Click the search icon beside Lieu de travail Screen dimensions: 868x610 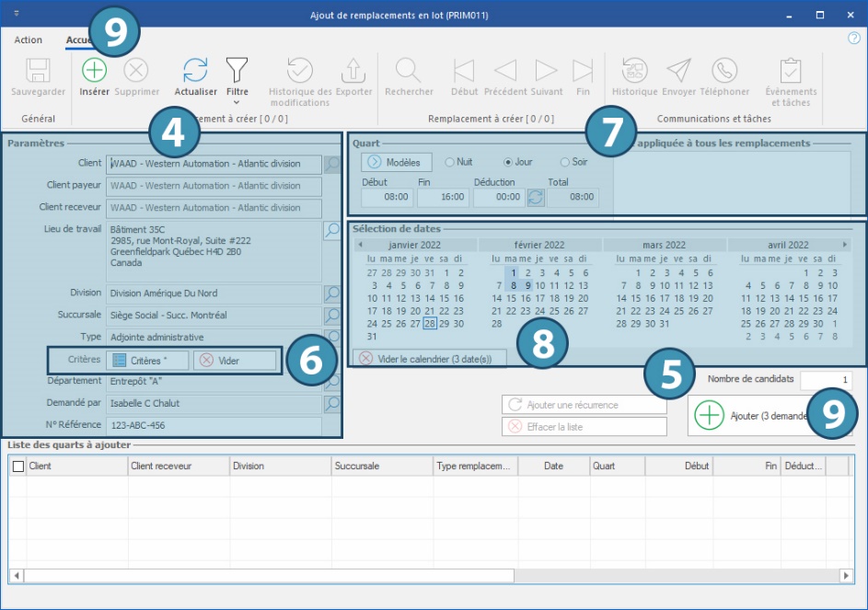click(x=331, y=231)
